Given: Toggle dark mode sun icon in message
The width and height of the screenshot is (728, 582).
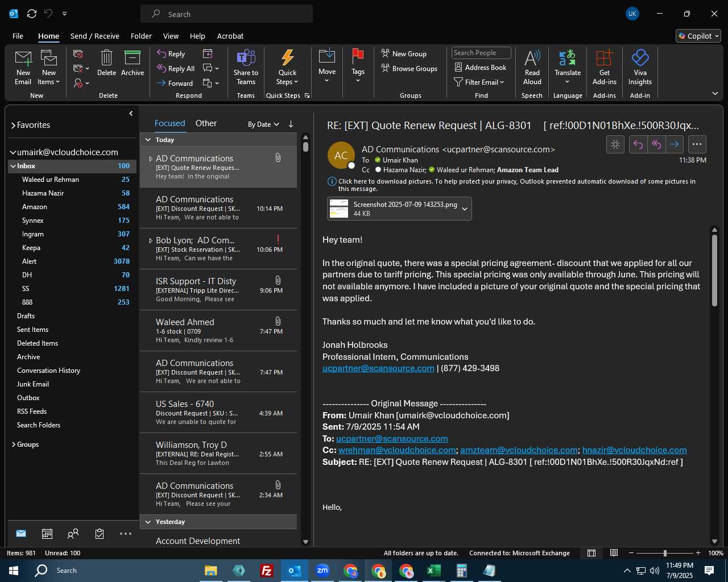Looking at the screenshot, I should 615,144.
